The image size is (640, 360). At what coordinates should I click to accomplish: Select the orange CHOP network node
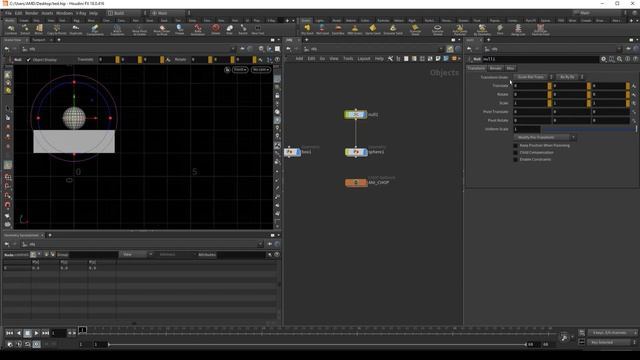pos(356,182)
